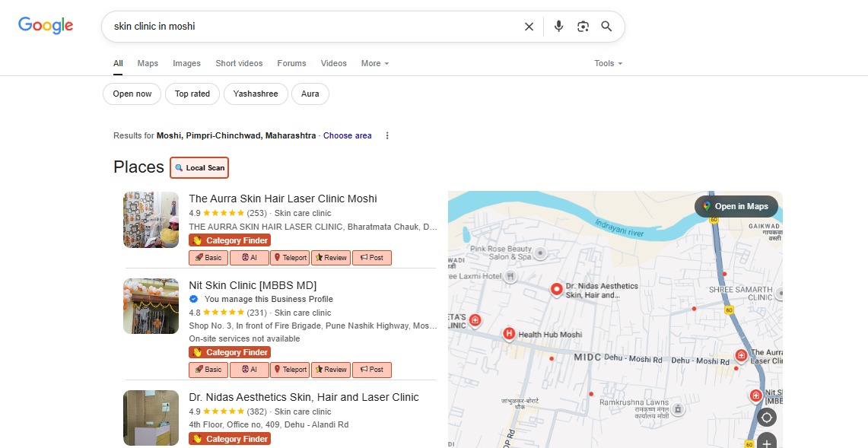Image resolution: width=868 pixels, height=448 pixels.
Task: Expand the Tools dropdown
Action: point(608,64)
